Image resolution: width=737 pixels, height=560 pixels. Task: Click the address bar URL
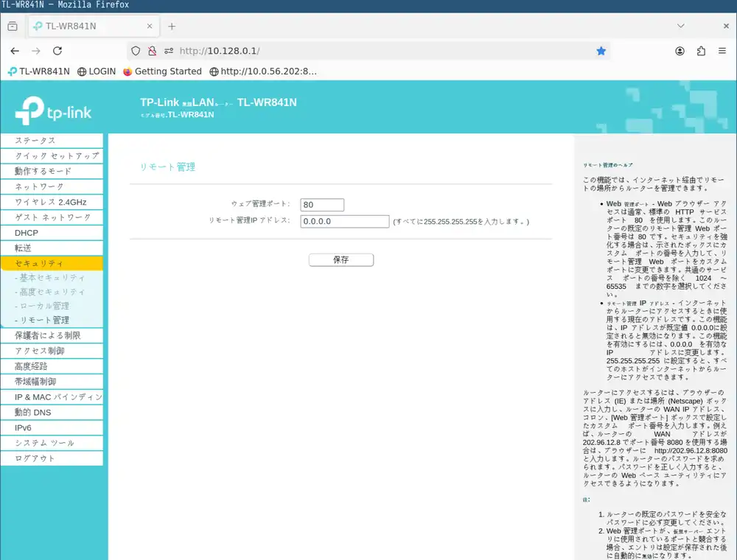220,51
